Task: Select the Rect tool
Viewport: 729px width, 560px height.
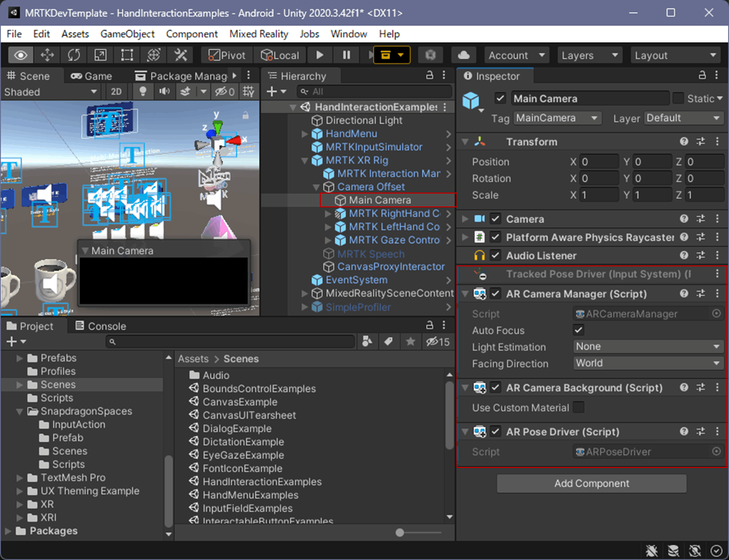Action: (127, 55)
